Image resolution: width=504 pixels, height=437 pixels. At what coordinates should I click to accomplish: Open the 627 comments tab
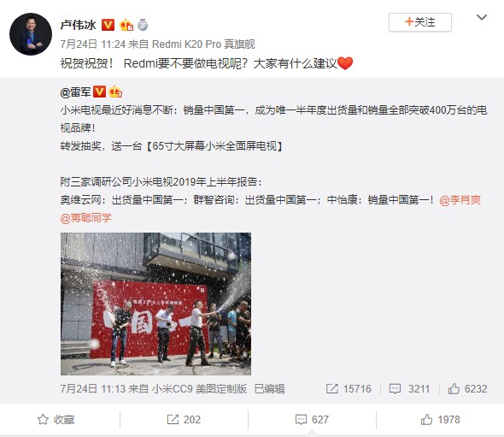pyautogui.click(x=312, y=420)
